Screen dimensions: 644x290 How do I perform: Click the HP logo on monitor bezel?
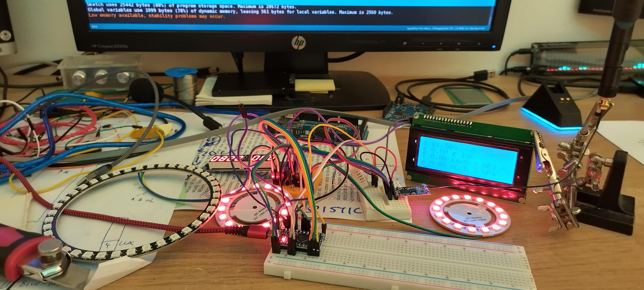pyautogui.click(x=299, y=43)
